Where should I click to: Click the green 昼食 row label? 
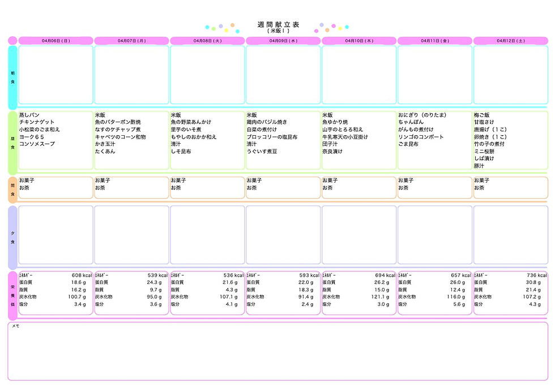[12, 143]
